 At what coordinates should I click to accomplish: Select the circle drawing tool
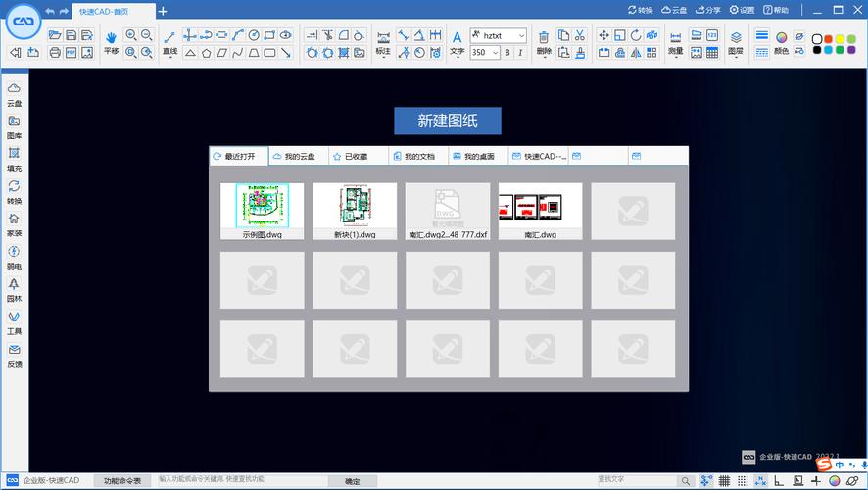pyautogui.click(x=254, y=35)
